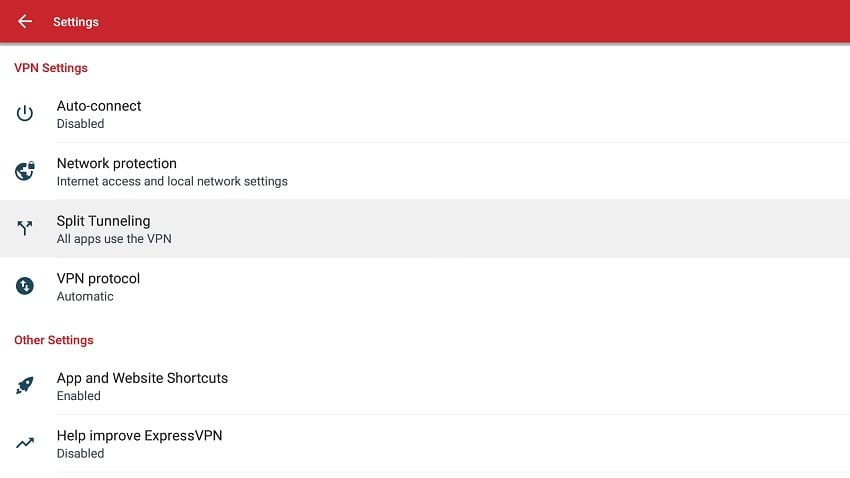Open the Auto-connect setting

click(99, 106)
